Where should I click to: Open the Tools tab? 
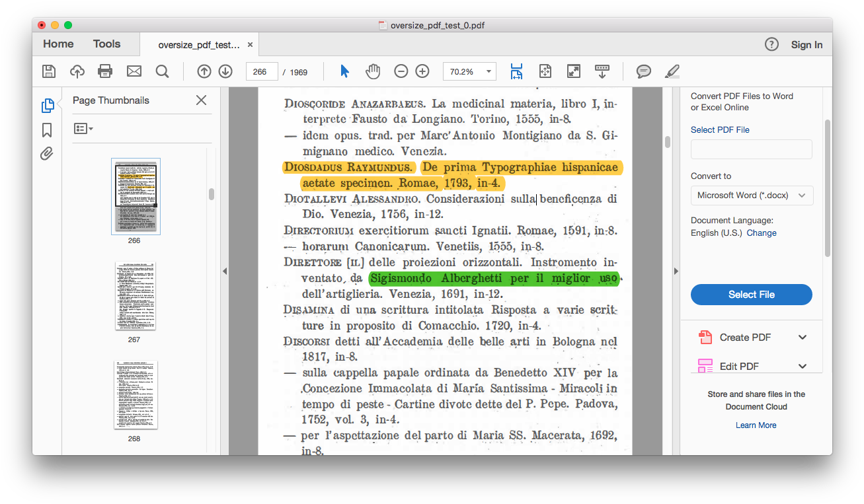(x=106, y=44)
